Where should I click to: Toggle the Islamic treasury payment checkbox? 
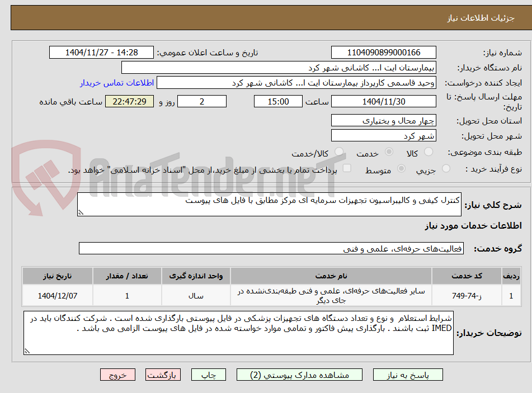[347, 168]
